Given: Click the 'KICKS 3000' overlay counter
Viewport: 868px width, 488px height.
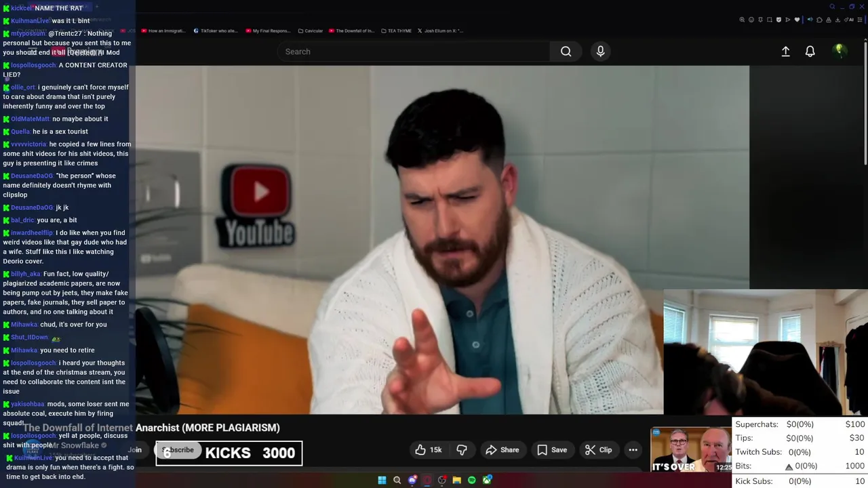Looking at the screenshot, I should [x=229, y=453].
